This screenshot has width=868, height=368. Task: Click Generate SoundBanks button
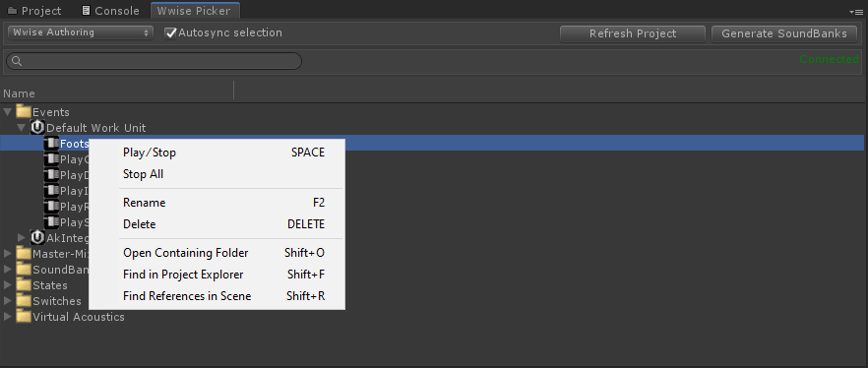pyautogui.click(x=784, y=33)
